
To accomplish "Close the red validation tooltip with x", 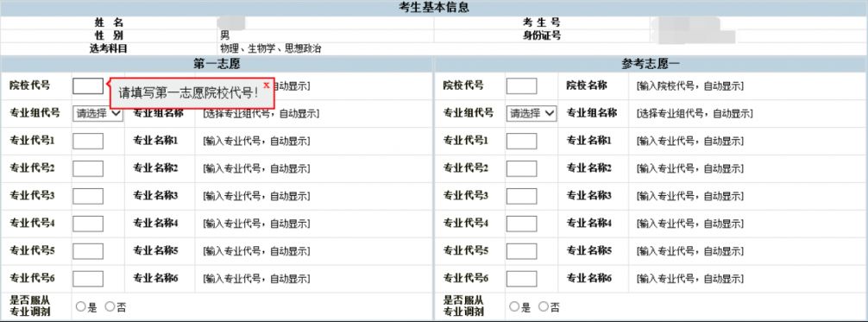I will click(x=267, y=85).
